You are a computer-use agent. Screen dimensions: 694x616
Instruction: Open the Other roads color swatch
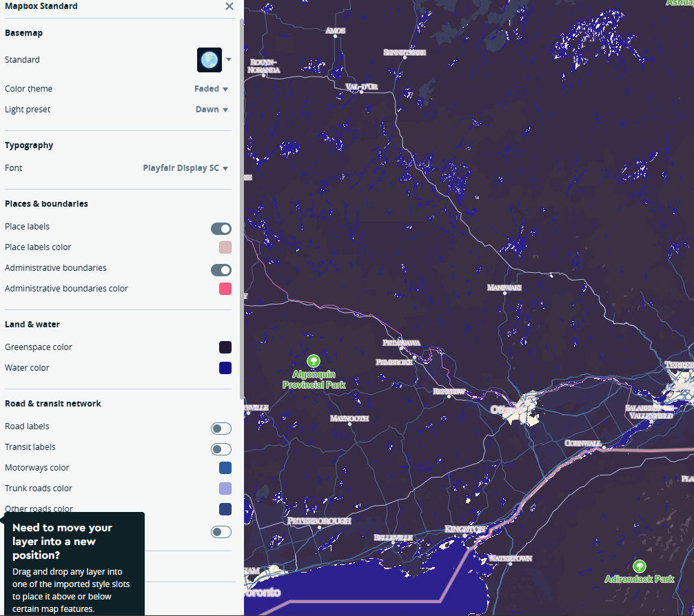225,509
